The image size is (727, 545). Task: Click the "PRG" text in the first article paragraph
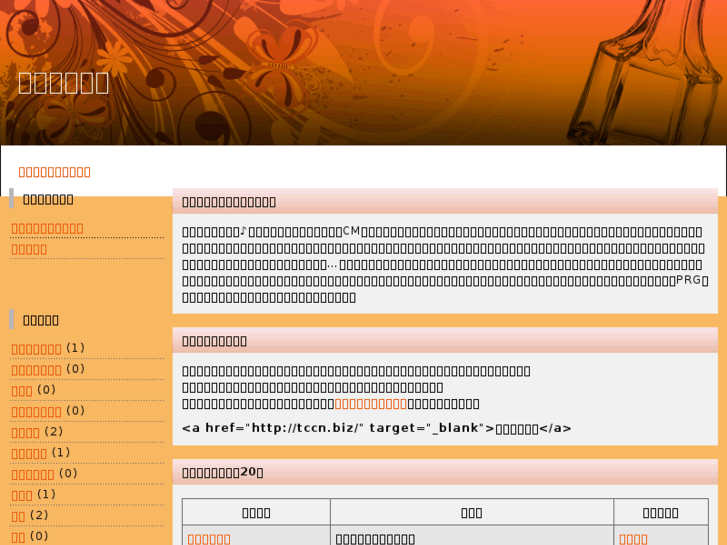[689, 280]
